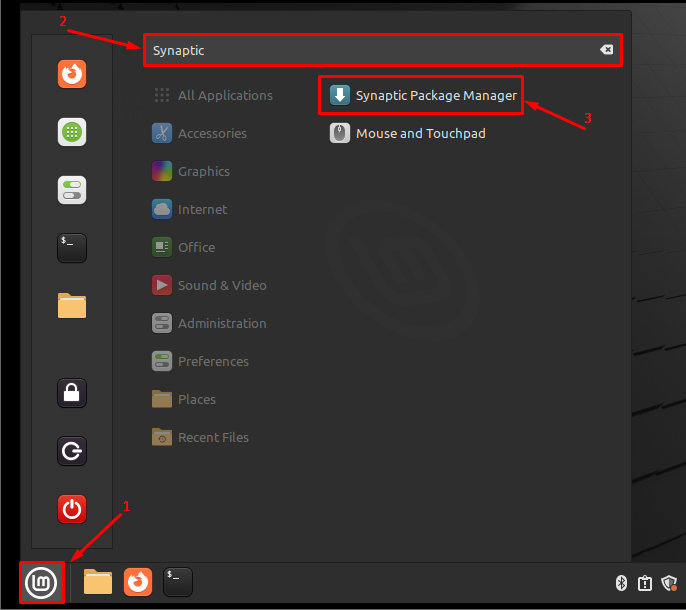Open Firefox from the favorites sidebar

point(72,73)
